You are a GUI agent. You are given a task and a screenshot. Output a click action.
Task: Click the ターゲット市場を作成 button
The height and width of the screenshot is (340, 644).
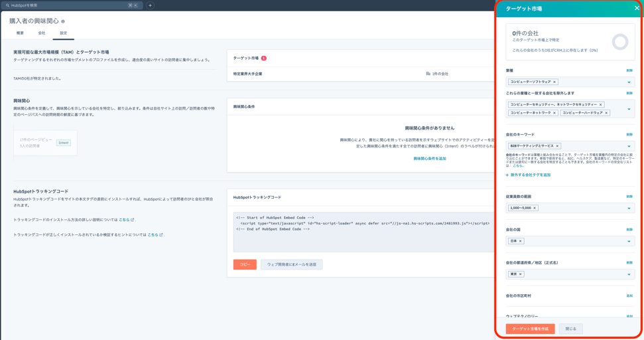(530, 329)
